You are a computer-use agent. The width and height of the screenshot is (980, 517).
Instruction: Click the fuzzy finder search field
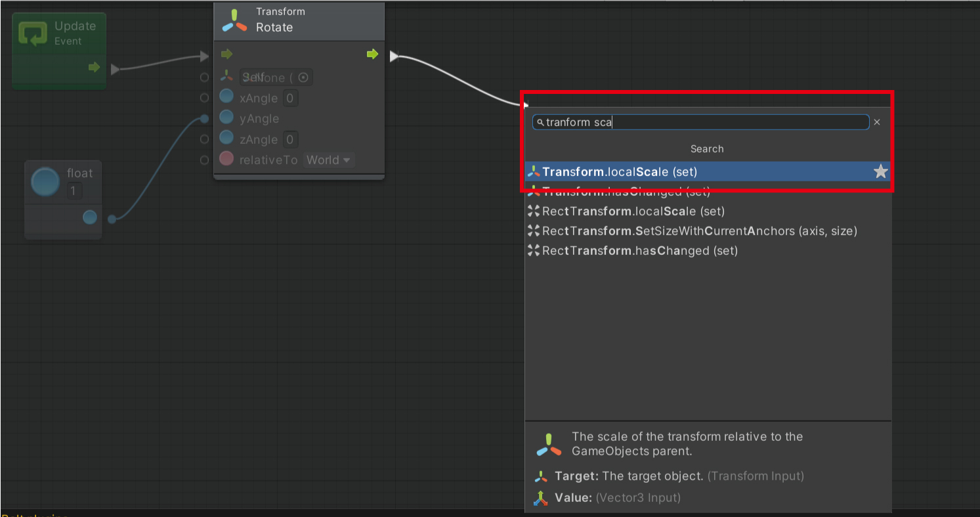(702, 122)
